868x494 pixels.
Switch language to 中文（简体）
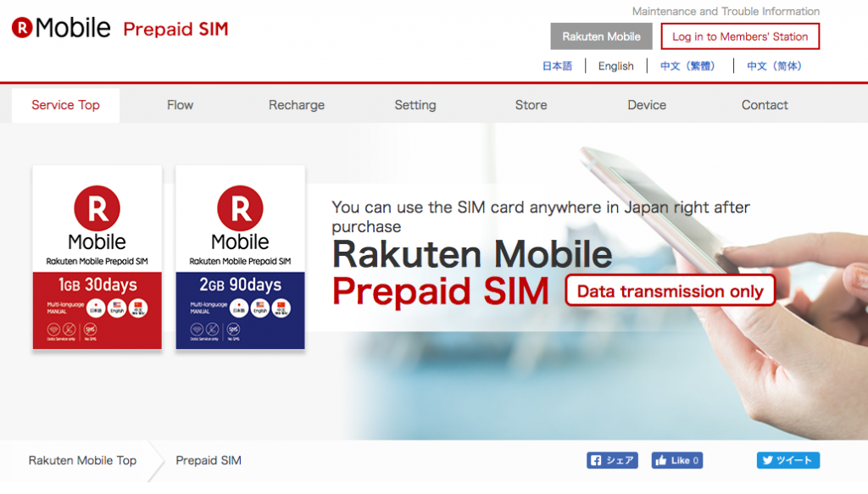[x=775, y=66]
